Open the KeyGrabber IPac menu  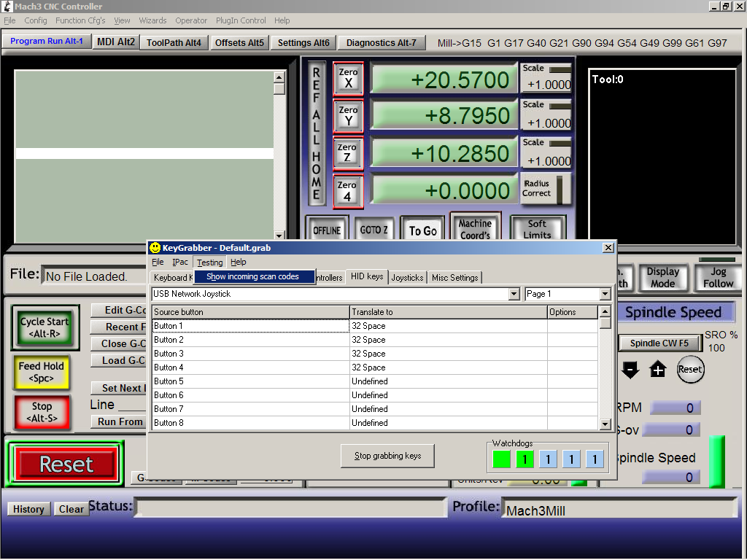[180, 262]
